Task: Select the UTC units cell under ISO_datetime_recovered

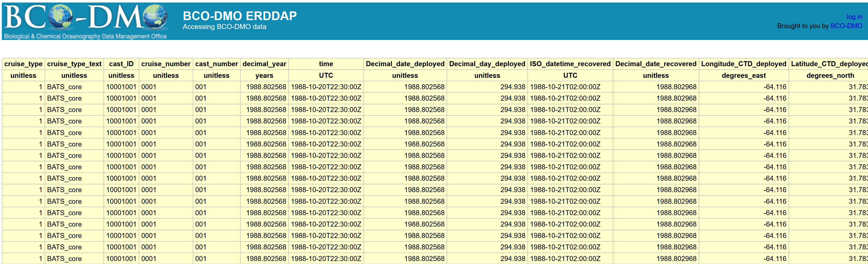Action: tap(570, 76)
